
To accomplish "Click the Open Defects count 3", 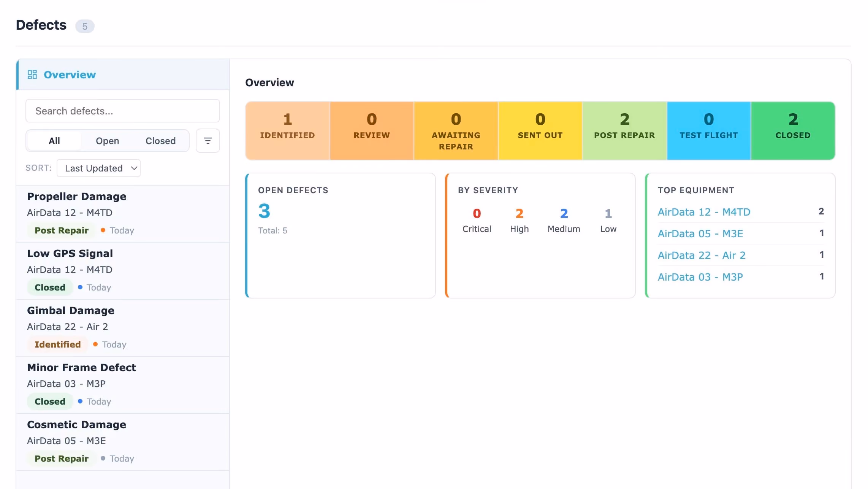I will (264, 211).
